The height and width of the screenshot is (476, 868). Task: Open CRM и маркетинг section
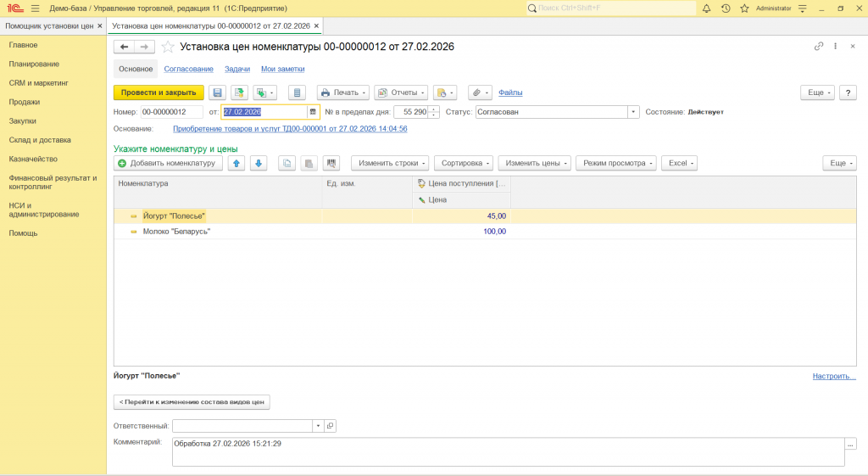[x=39, y=83]
